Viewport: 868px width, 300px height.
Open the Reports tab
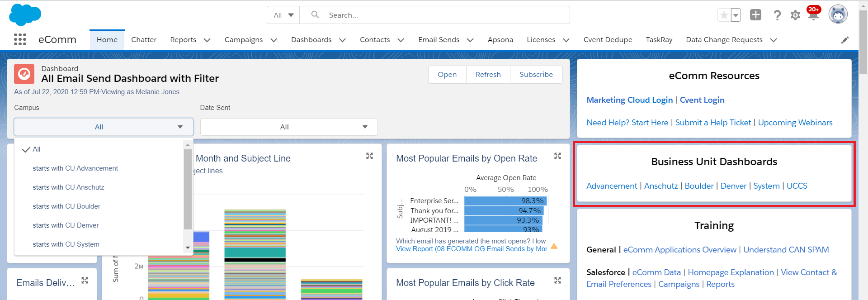(x=183, y=40)
